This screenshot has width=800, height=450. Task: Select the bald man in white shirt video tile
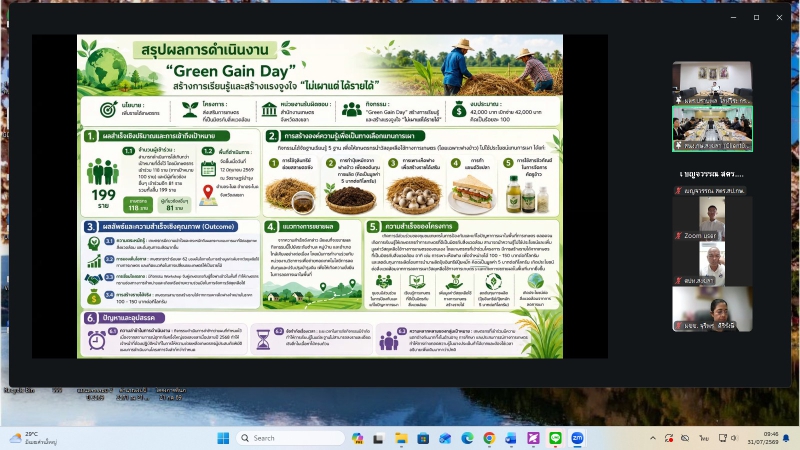click(x=712, y=263)
